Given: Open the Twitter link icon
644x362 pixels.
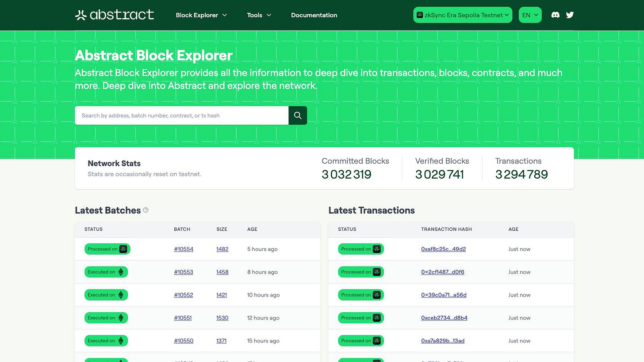Looking at the screenshot, I should tap(570, 15).
